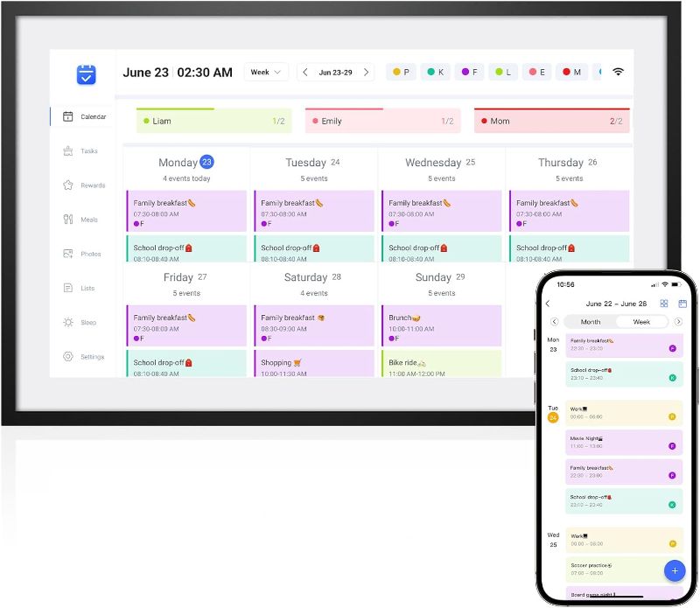Switch to Month tab on phone
This screenshot has width=700, height=608.
(x=590, y=321)
